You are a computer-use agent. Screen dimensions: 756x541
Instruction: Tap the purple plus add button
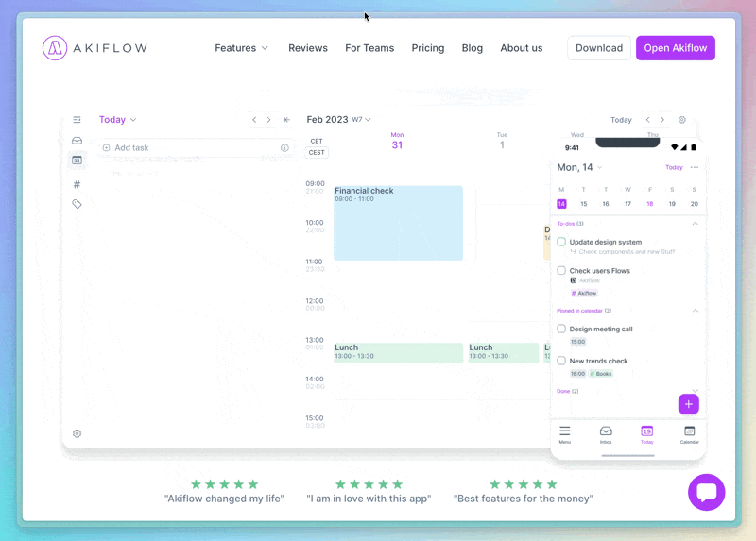click(x=689, y=404)
